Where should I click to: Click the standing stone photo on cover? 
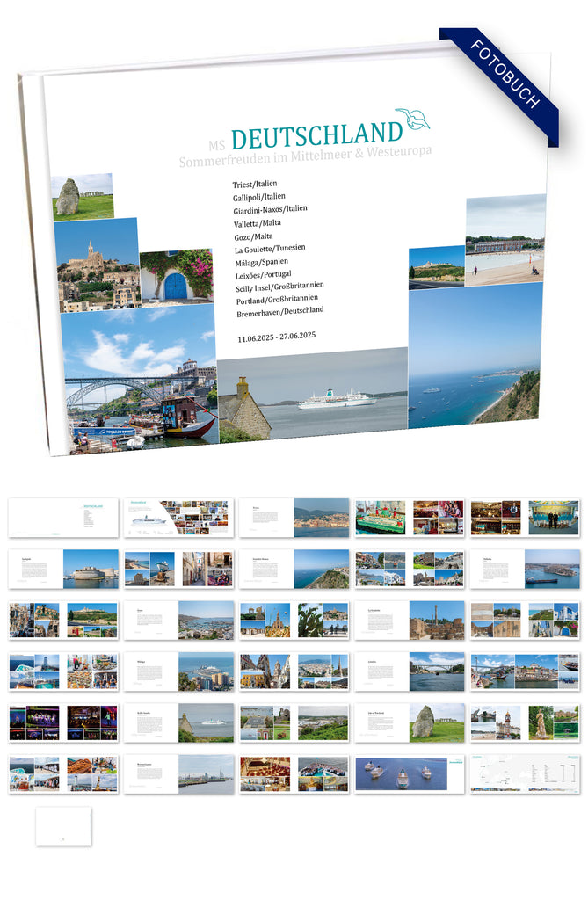click(82, 196)
